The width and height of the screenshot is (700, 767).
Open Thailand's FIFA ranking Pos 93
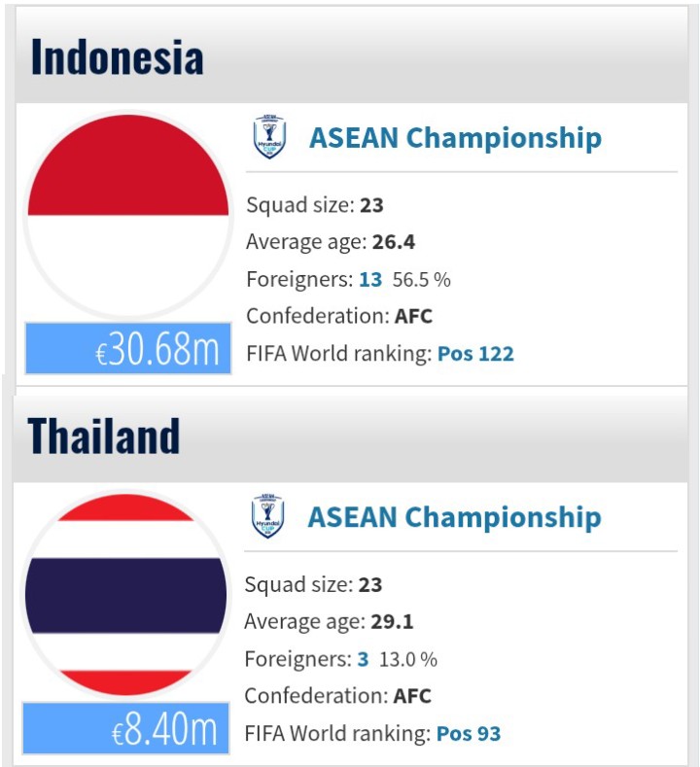pyautogui.click(x=469, y=733)
